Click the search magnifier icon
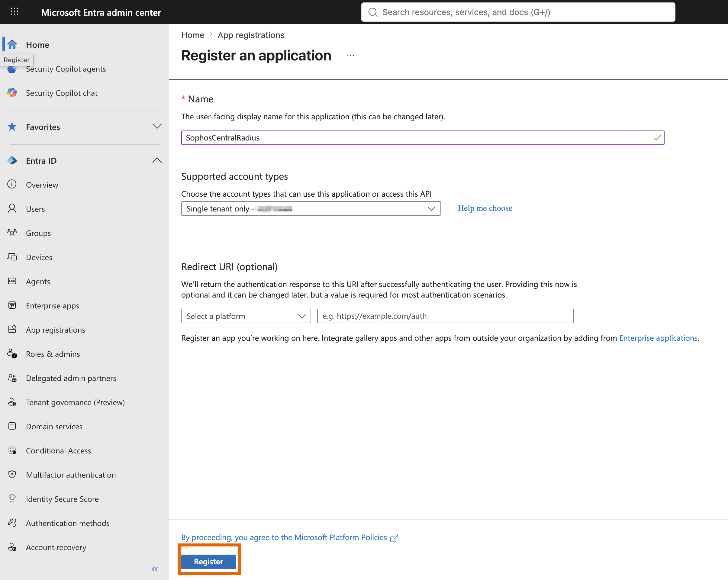 (373, 12)
